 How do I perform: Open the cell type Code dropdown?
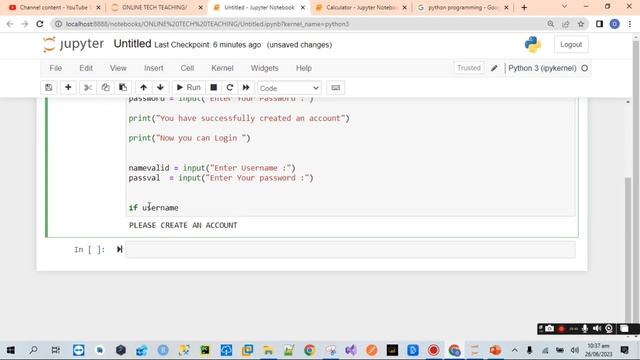click(289, 88)
